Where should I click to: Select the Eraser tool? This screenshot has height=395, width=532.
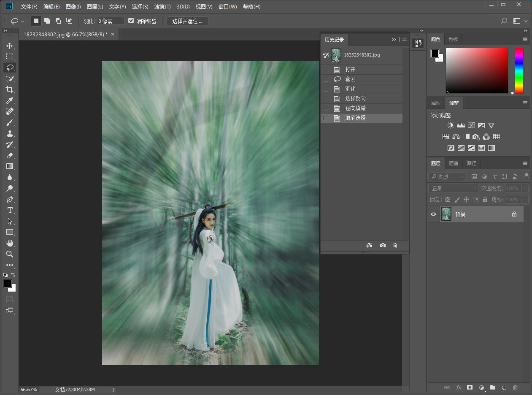click(10, 155)
